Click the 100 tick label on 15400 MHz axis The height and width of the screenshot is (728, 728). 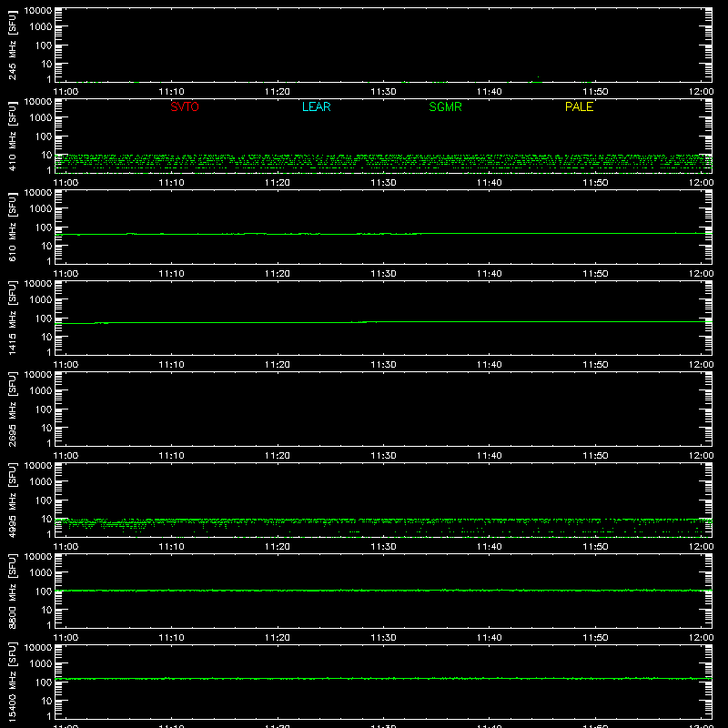point(44,682)
